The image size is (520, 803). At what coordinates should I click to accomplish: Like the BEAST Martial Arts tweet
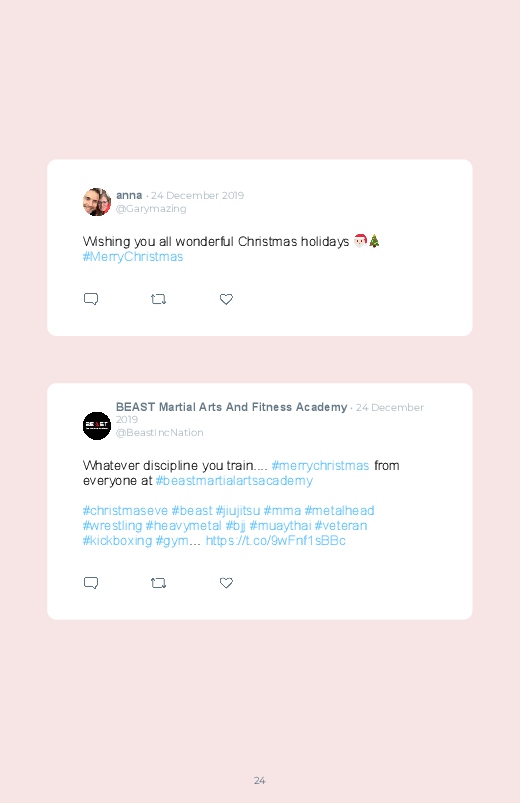(226, 583)
